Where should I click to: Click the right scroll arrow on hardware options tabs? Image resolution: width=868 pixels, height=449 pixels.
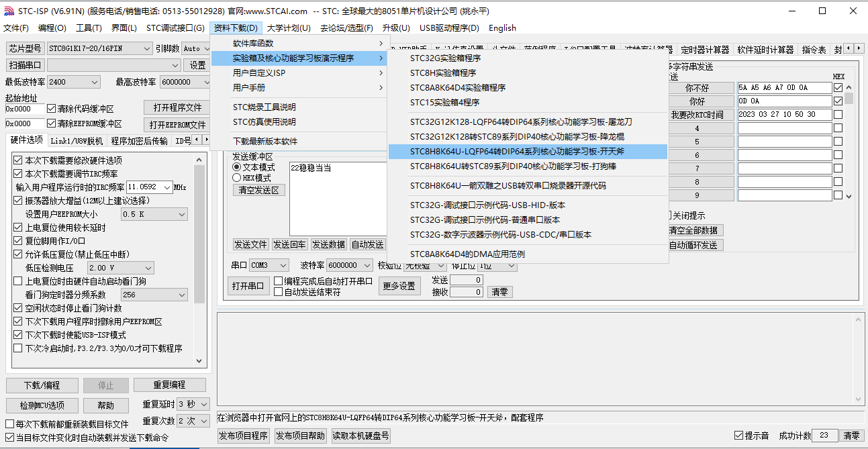click(x=206, y=140)
